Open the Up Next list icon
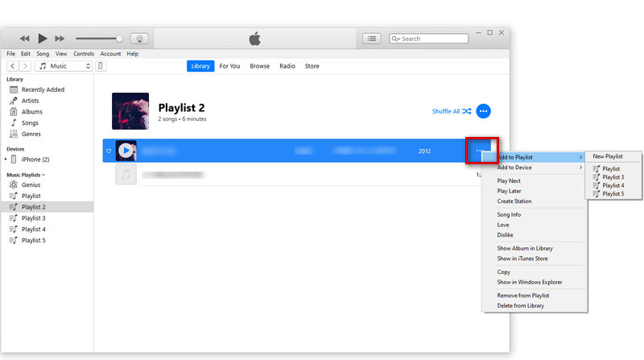 [x=370, y=38]
